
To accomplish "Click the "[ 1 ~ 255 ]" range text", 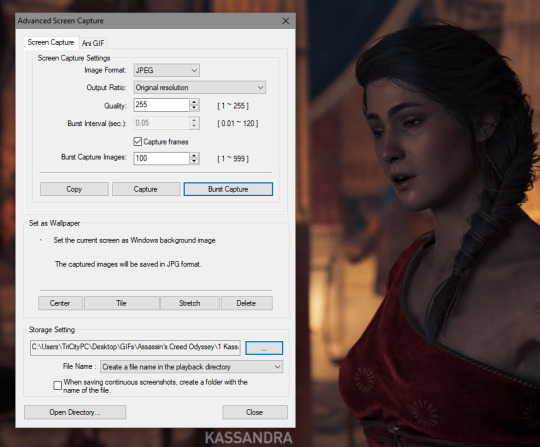I will (x=233, y=106).
